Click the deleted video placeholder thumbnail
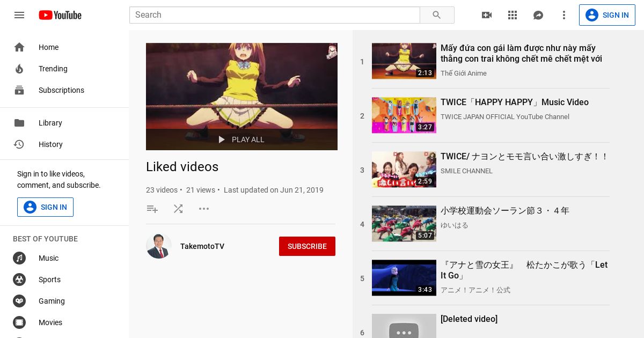The width and height of the screenshot is (644, 338). coord(404,326)
